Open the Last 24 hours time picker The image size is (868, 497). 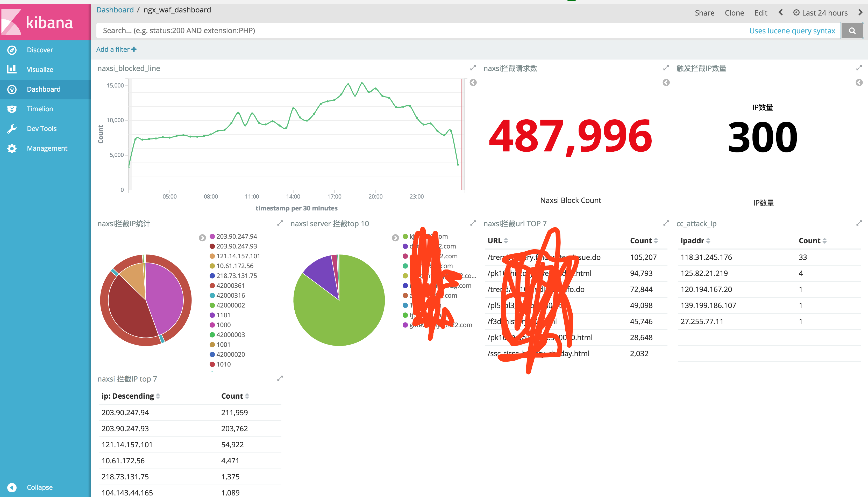click(820, 13)
